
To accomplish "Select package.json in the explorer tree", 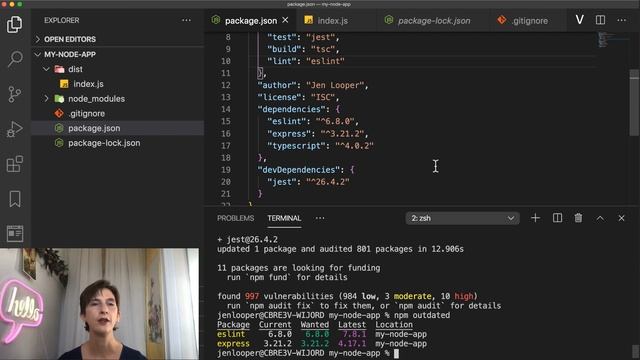I will point(118,128).
